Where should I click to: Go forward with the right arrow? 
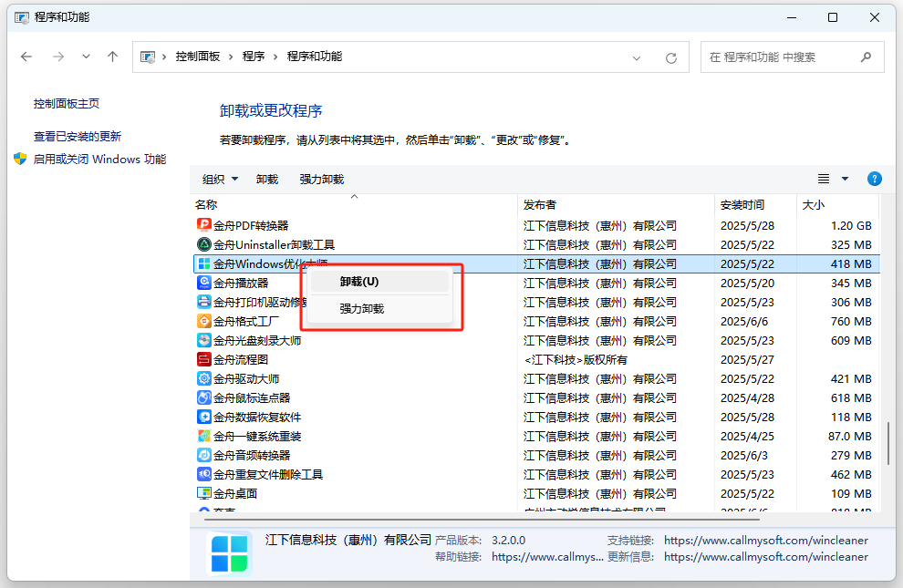click(58, 57)
